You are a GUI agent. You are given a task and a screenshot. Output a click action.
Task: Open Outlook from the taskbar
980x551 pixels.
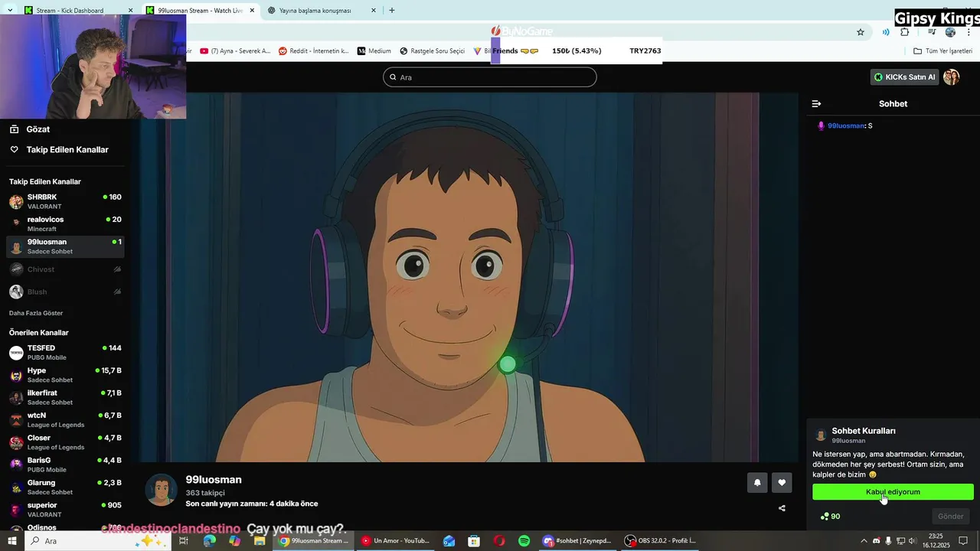coord(449,541)
